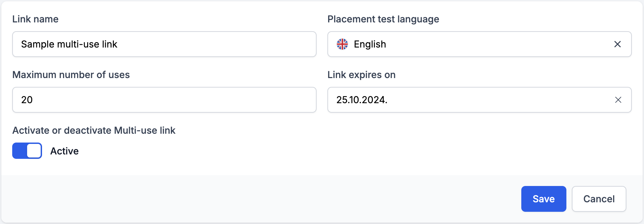Click the 25.10.2024. date value
This screenshot has height=224, width=644.
point(362,100)
